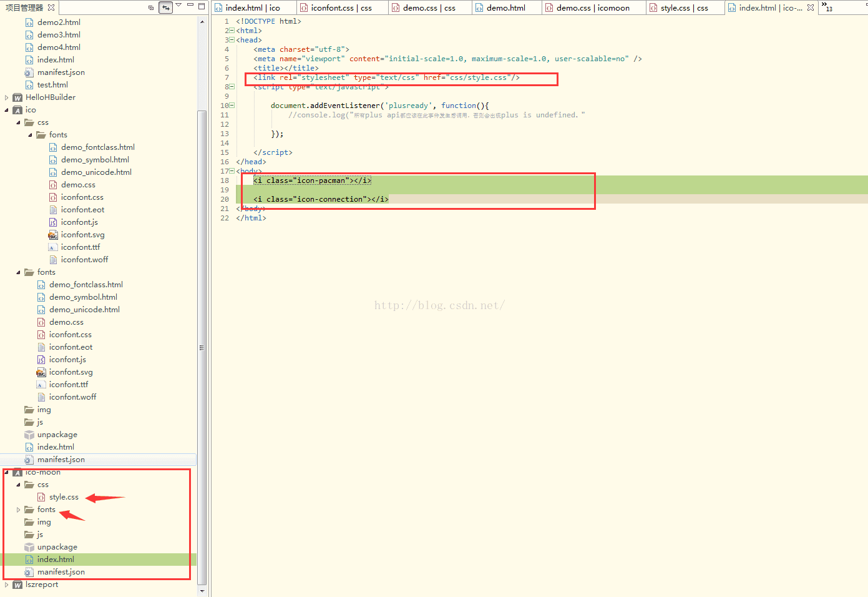Click iconfont.svg image icon under ico/css/fonts
Viewport: 868px width, 597px height.
[x=53, y=235]
